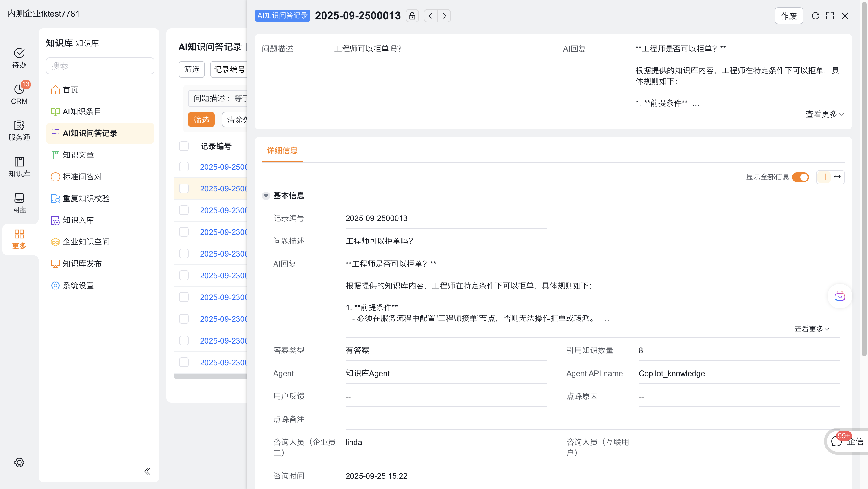Check the select-all header checkbox
868x489 pixels.
(x=184, y=146)
